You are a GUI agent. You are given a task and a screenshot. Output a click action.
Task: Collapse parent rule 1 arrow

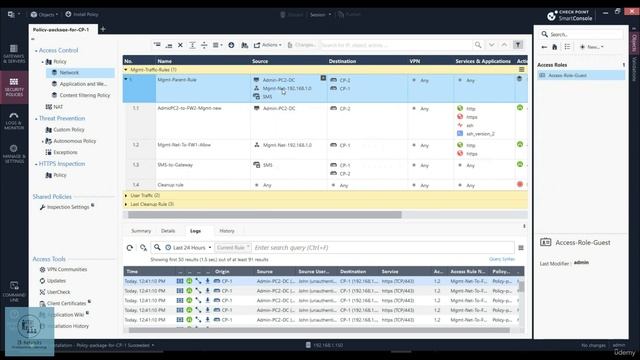point(126,79)
